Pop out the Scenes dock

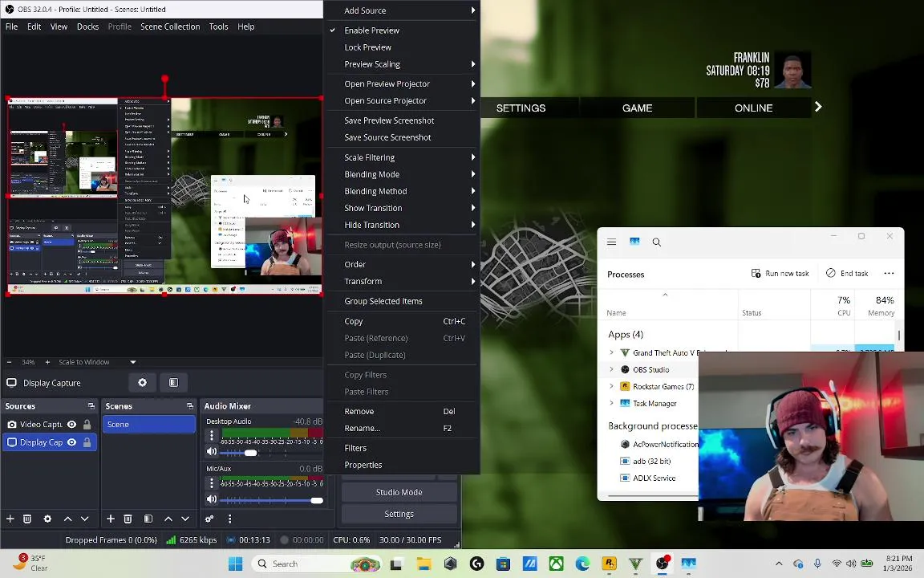(190, 405)
